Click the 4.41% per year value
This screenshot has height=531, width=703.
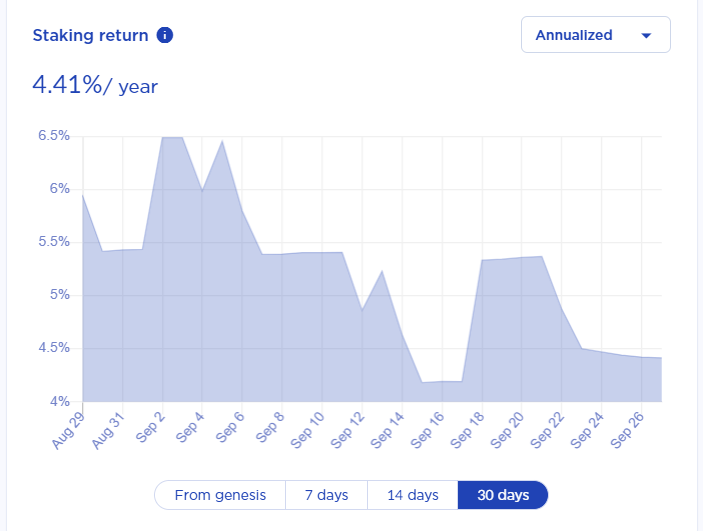[x=95, y=85]
